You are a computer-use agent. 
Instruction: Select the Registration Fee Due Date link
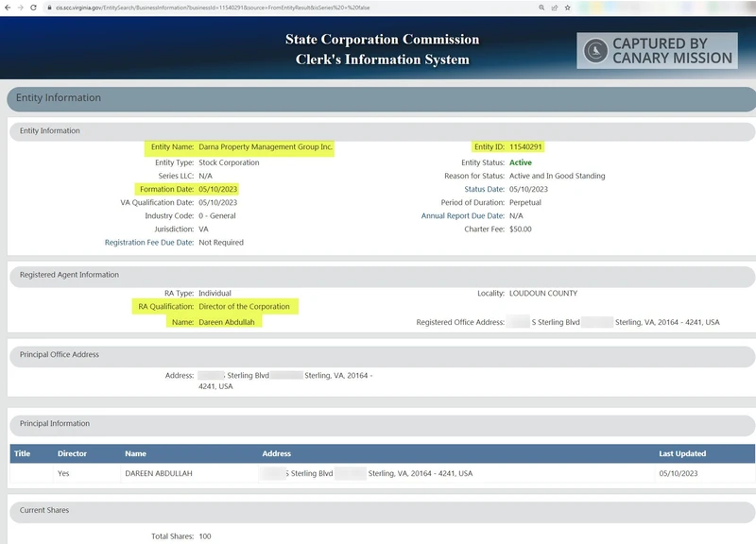(x=148, y=242)
